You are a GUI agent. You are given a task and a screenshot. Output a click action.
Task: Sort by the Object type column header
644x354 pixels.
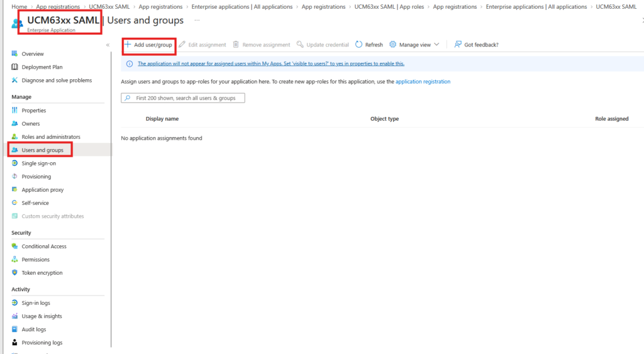coord(384,119)
